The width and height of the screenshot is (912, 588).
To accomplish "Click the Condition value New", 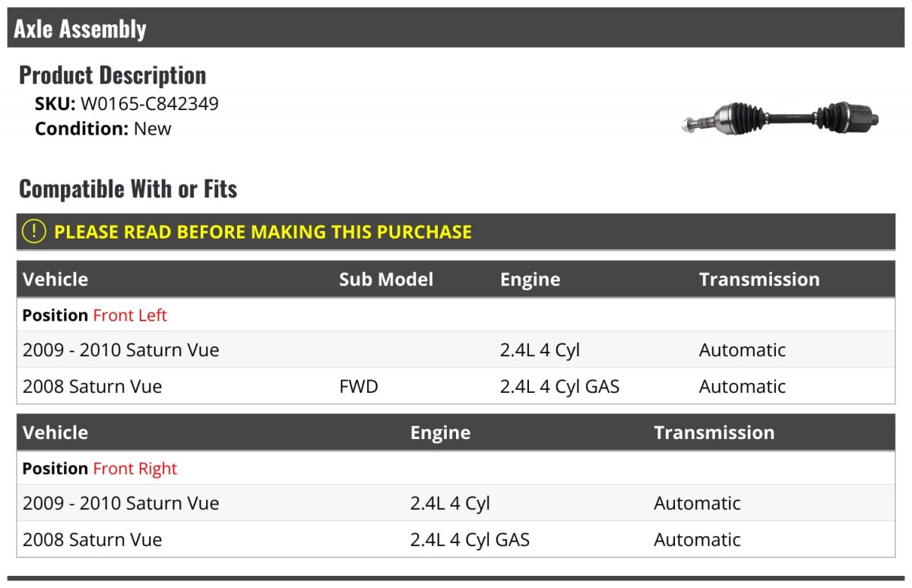I will (153, 128).
